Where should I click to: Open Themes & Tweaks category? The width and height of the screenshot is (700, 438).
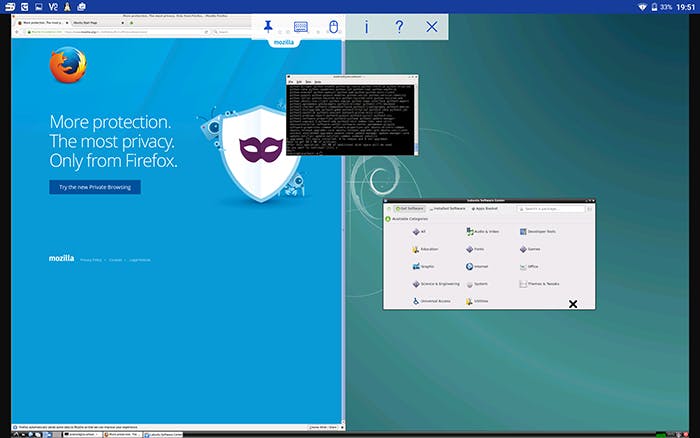(539, 284)
